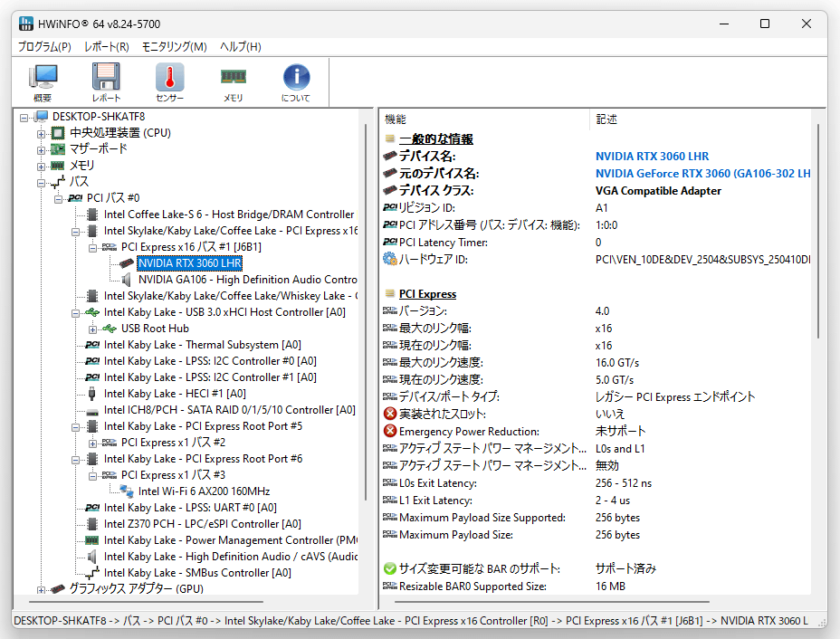Viewport: 840px width, 639px height.
Task: Click the メモリ tree node icon
Action: [58, 166]
